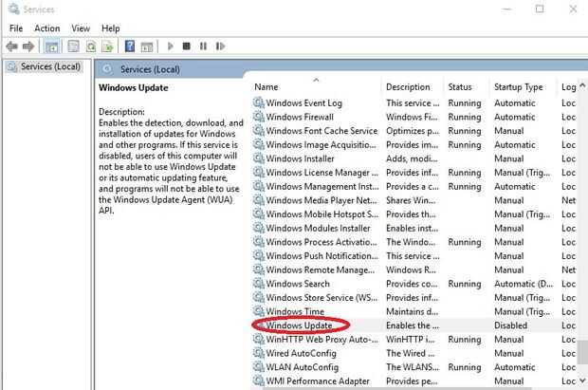Screen dimensions: 588x390
Task: Select the Windows License Manager row
Action: click(414, 173)
